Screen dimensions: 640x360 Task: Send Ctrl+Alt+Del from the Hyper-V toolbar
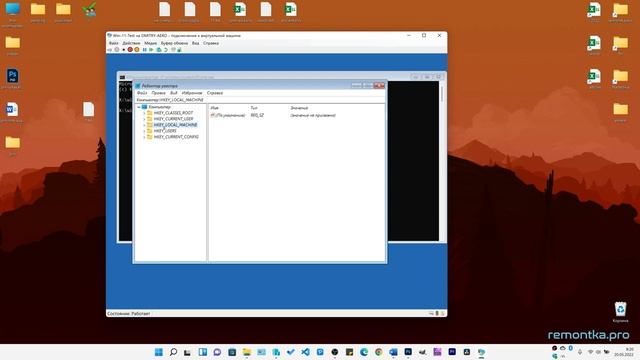[109, 50]
